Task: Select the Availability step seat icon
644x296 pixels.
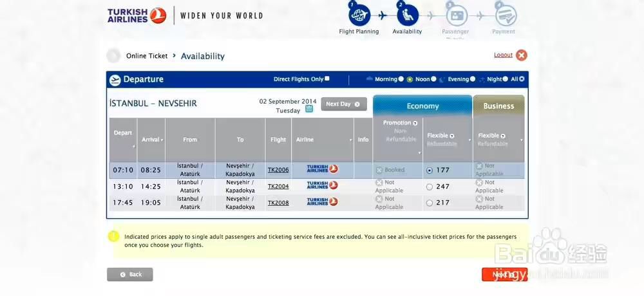Action: [x=408, y=15]
